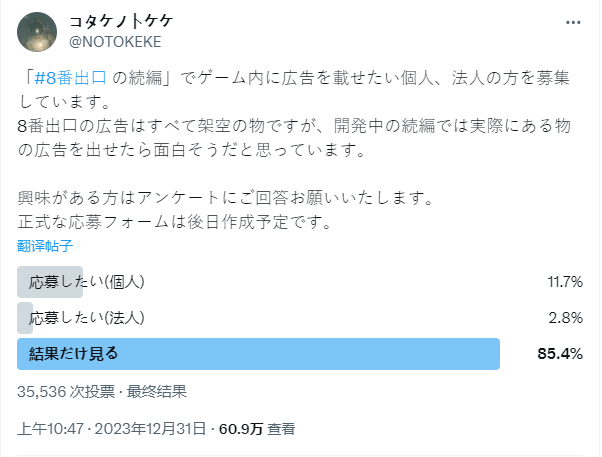Image resolution: width=602 pixels, height=457 pixels.
Task: Open the @NOTOKEKE handle link
Action: pos(115,42)
